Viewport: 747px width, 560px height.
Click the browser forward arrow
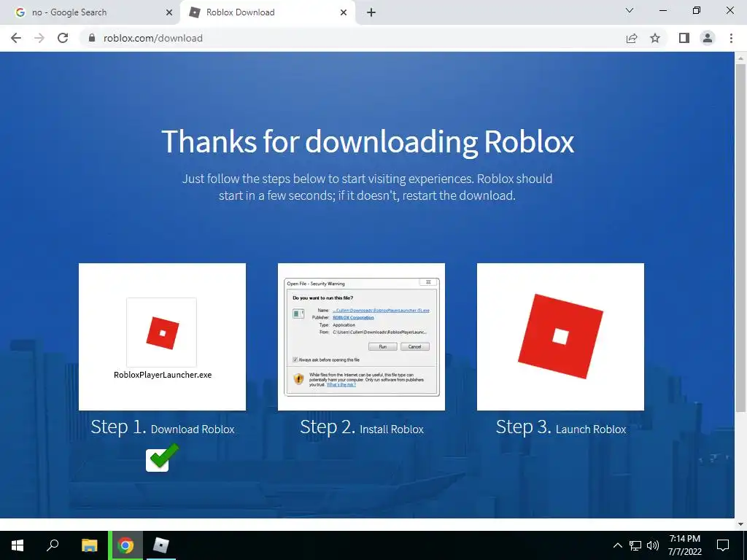(x=39, y=38)
